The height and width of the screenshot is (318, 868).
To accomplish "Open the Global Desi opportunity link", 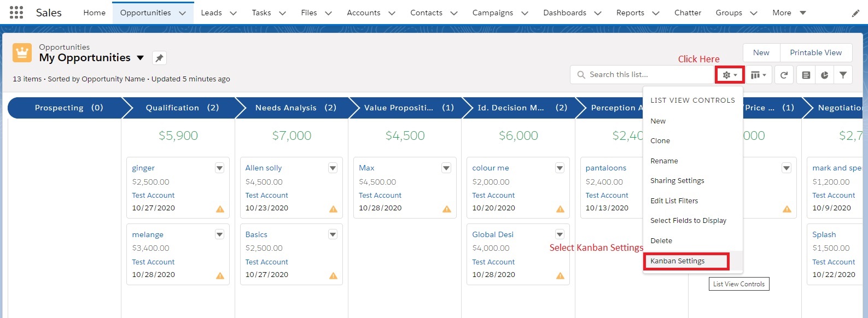I will [x=493, y=234].
